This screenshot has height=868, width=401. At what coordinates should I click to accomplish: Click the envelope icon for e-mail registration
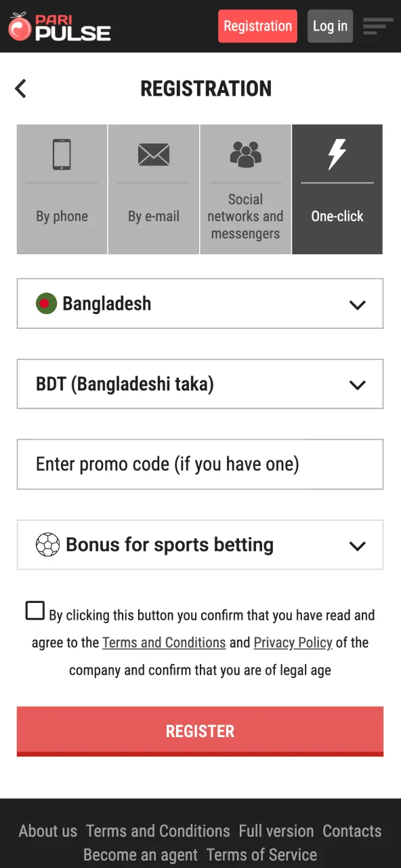153,153
